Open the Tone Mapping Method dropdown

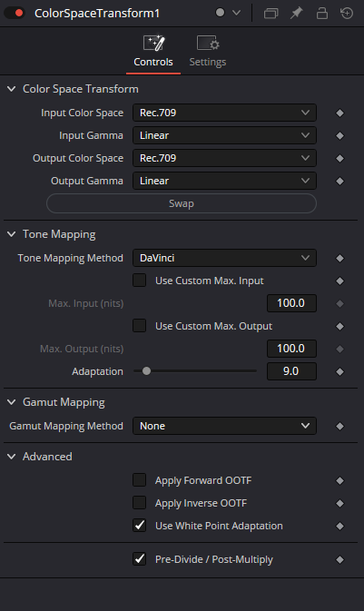224,258
